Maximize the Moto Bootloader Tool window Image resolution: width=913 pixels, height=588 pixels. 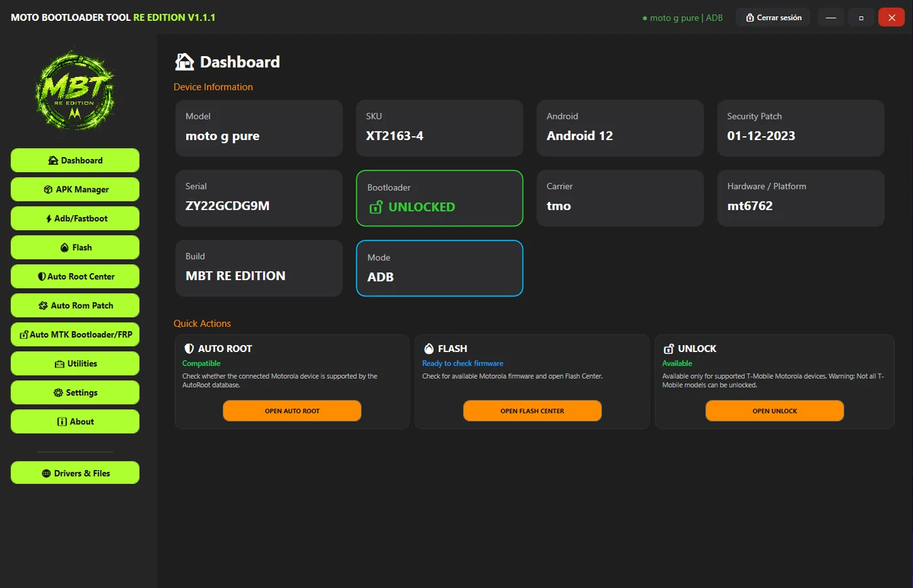[x=861, y=18]
